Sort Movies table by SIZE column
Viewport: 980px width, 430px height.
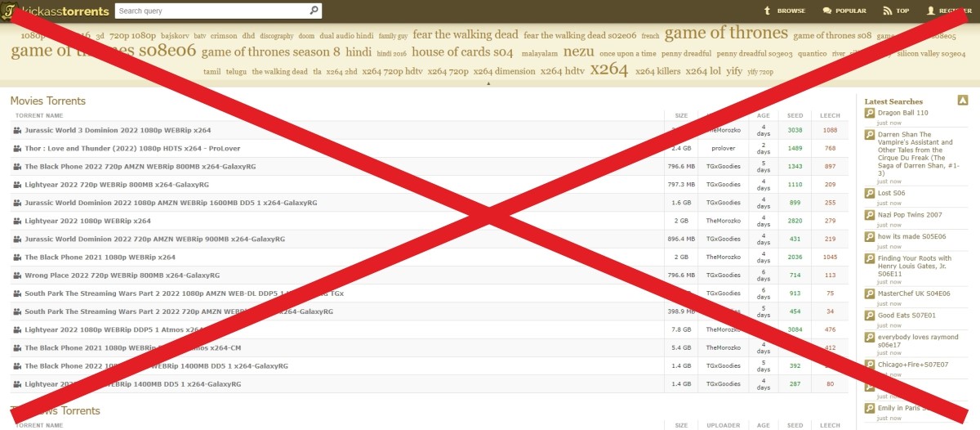point(681,115)
